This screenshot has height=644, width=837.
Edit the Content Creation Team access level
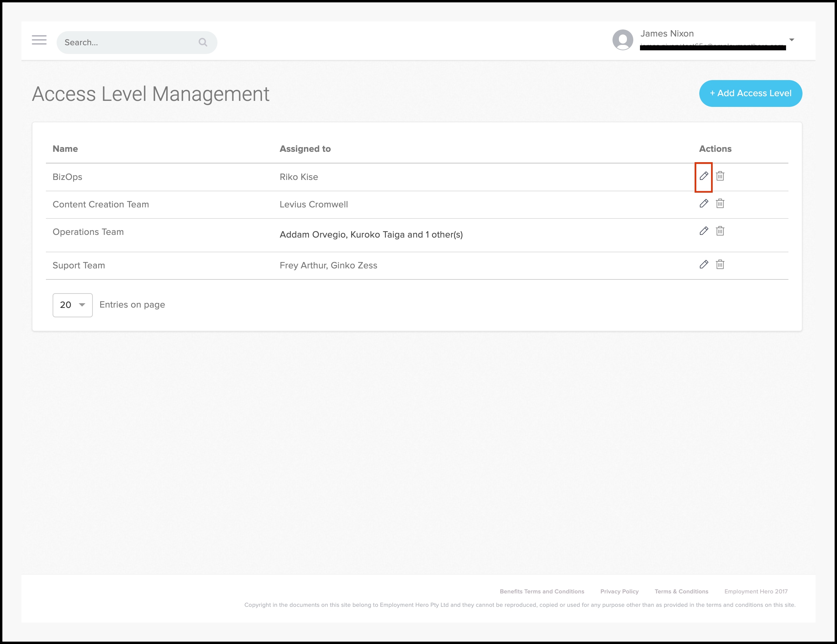pyautogui.click(x=704, y=203)
